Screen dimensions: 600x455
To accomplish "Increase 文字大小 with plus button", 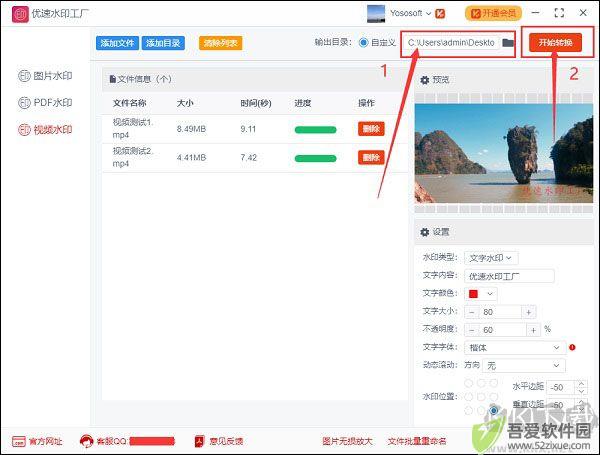I will point(529,312).
